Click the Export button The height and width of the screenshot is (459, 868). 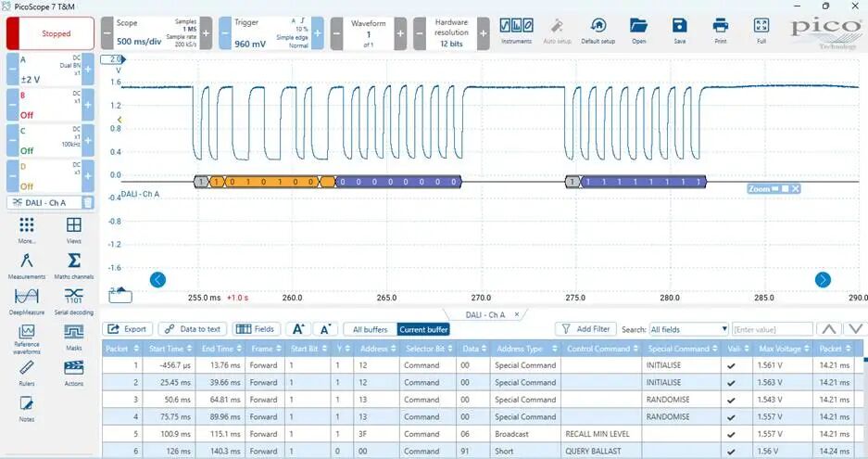[x=127, y=329]
